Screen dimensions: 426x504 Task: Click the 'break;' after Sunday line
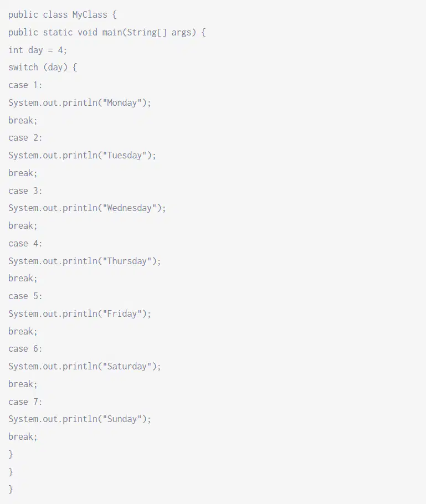pyautogui.click(x=23, y=437)
